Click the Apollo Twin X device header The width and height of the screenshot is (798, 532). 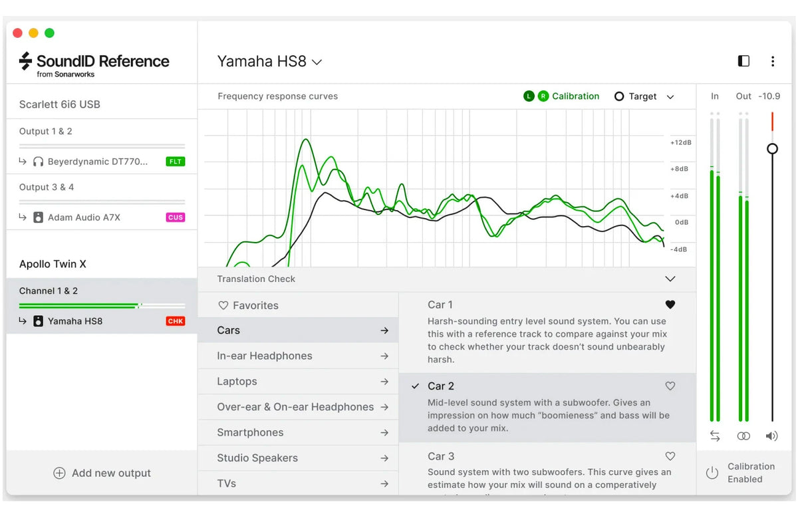click(53, 264)
